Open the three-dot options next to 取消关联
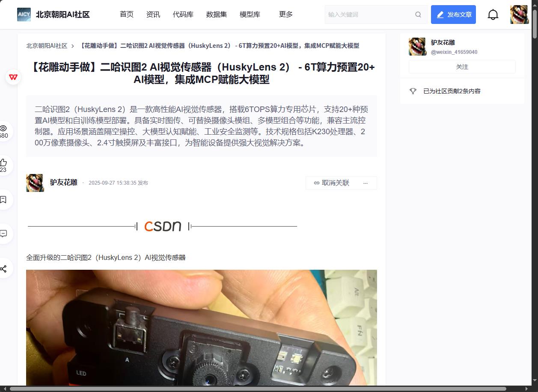 tap(365, 183)
